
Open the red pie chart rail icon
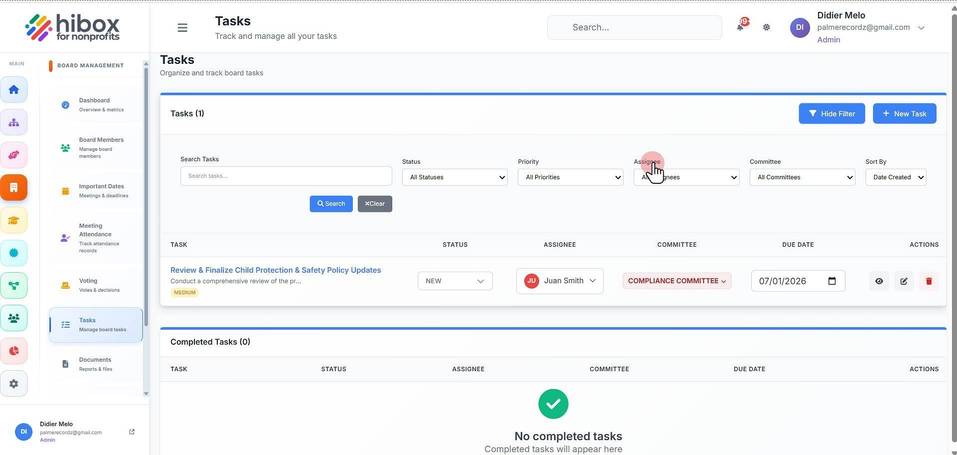tap(13, 351)
